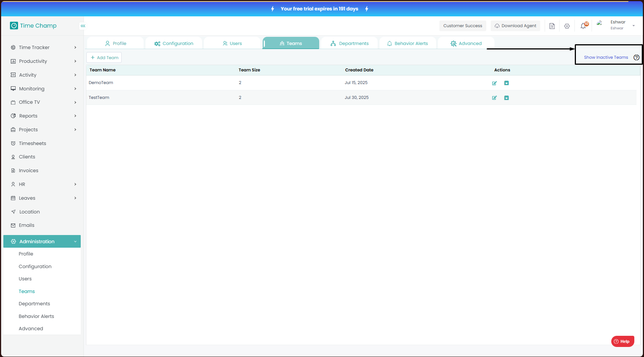Open Users under Administration in sidebar

[25, 279]
